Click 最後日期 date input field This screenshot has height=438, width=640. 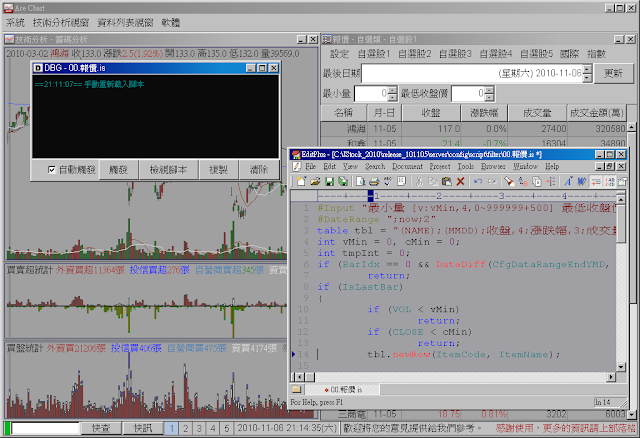click(472, 73)
